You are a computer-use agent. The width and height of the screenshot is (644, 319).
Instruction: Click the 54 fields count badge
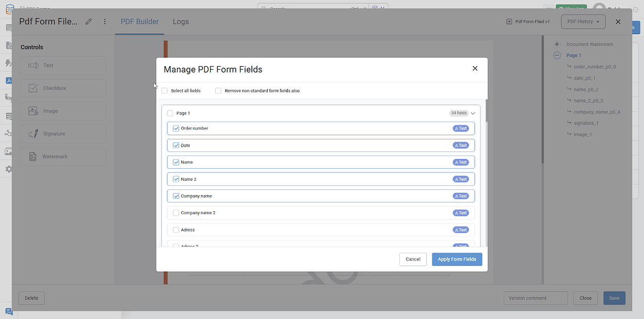point(459,113)
